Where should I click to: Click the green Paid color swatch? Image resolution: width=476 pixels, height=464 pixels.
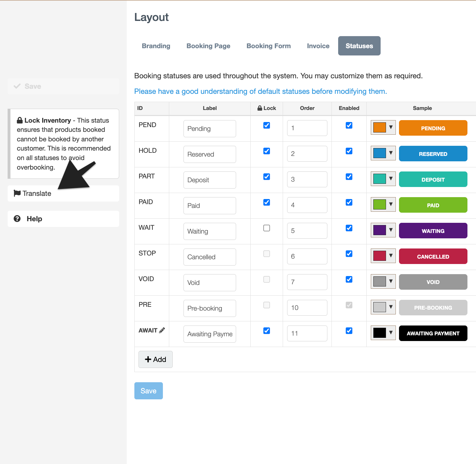click(379, 204)
